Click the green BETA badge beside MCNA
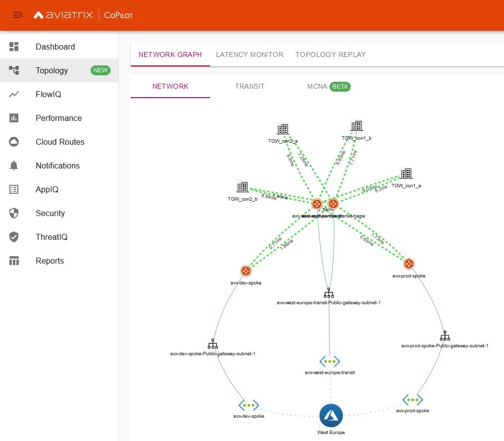This screenshot has width=504, height=441. (x=340, y=86)
